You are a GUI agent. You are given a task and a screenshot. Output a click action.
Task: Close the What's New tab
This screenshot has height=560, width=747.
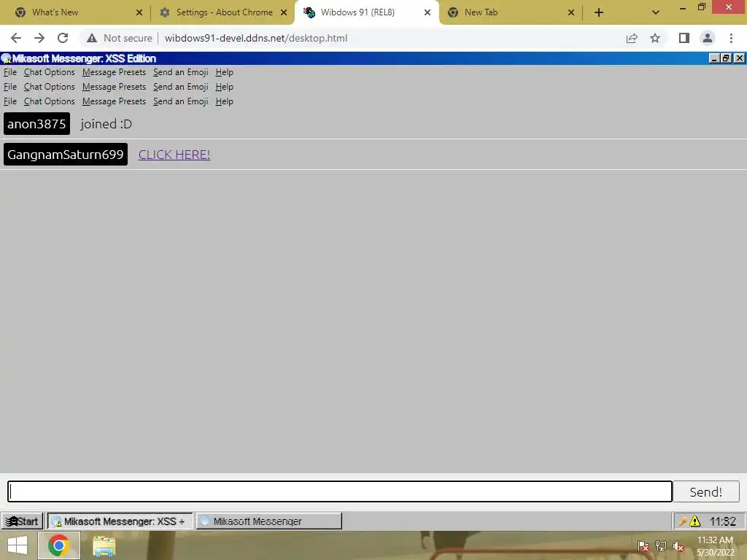click(139, 12)
